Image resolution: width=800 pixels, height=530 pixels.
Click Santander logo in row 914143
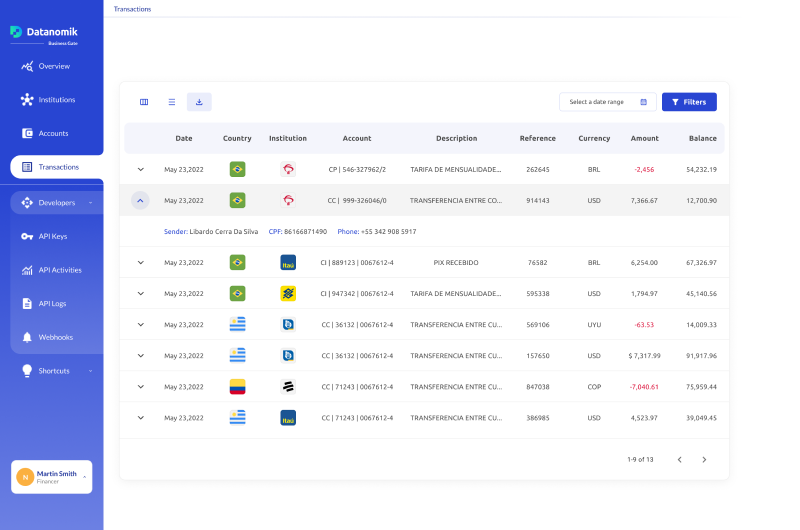coord(288,200)
